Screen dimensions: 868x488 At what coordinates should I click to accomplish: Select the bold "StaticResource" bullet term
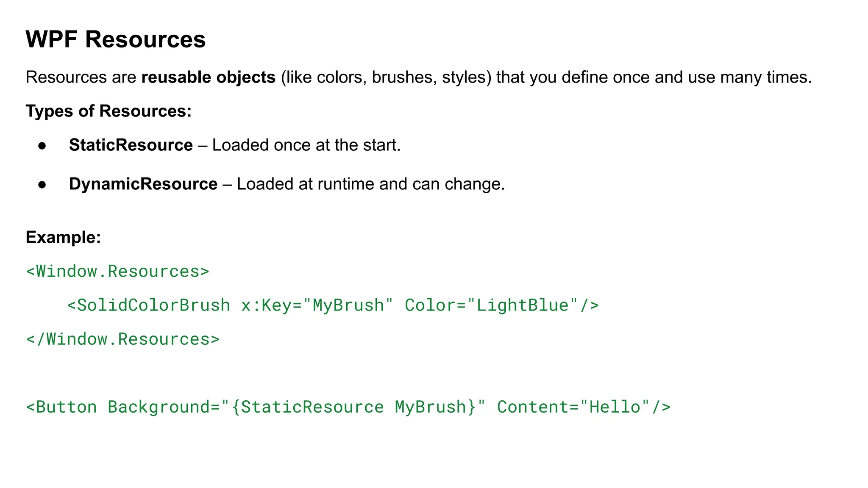pos(131,145)
